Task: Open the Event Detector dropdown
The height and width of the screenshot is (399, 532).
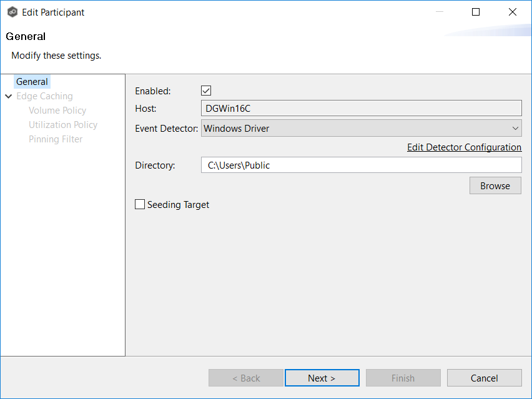Action: [x=361, y=129]
